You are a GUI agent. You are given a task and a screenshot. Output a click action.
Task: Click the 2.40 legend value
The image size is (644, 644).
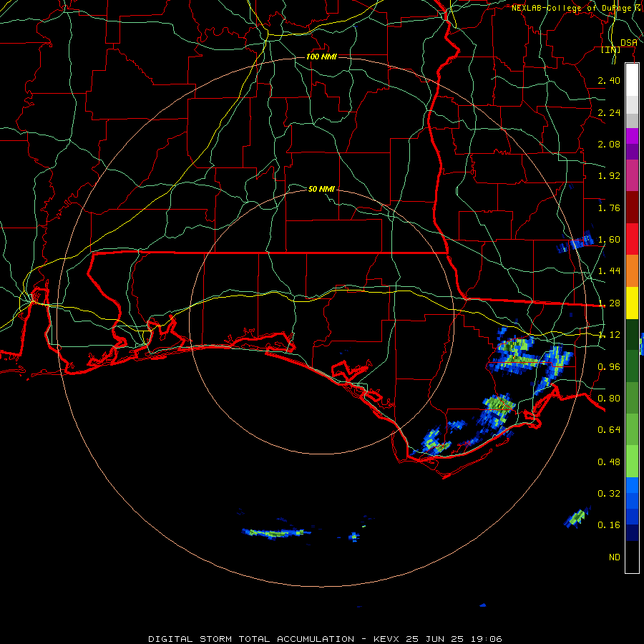click(x=609, y=80)
